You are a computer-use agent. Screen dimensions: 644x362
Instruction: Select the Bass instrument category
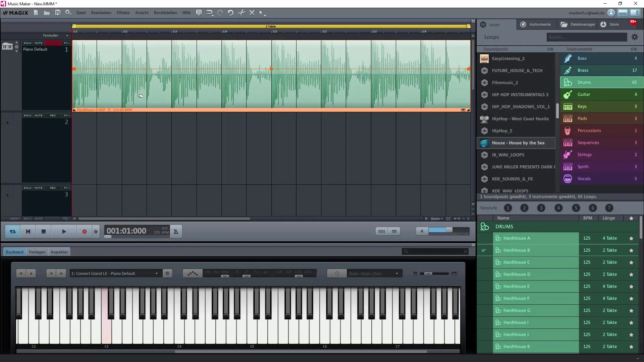pyautogui.click(x=601, y=58)
